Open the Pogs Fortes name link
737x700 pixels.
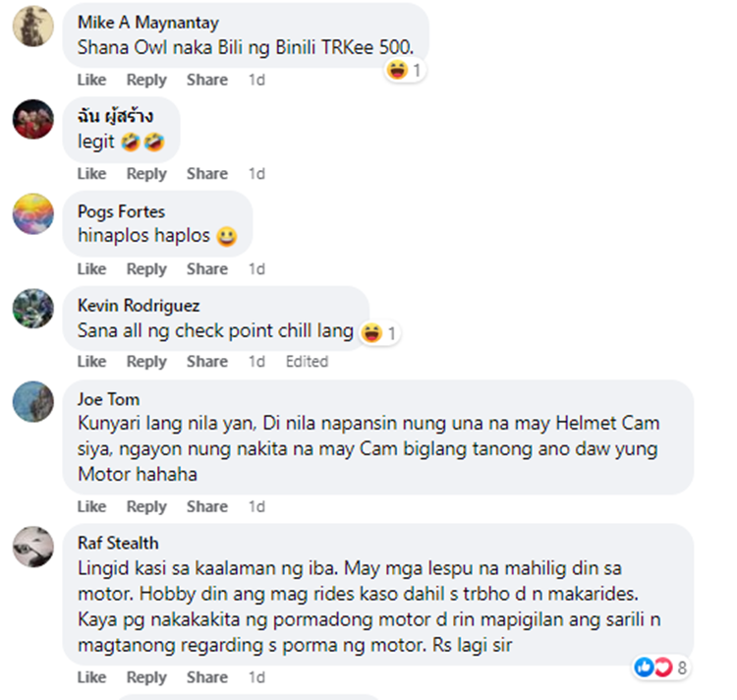point(121,211)
